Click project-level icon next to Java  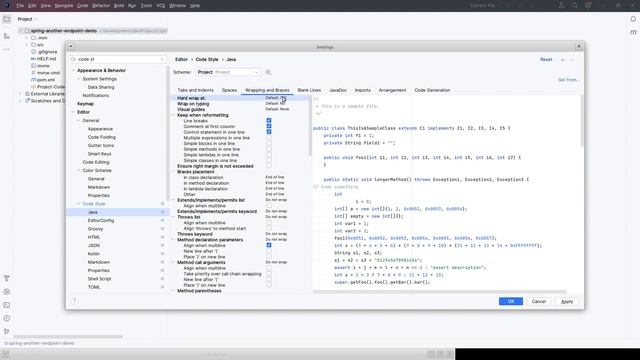point(162,212)
